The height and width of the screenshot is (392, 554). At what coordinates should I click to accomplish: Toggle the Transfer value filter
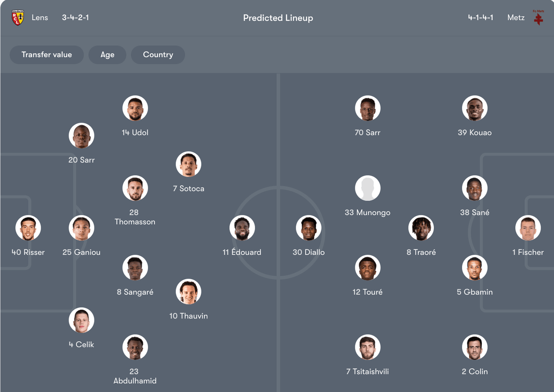47,55
